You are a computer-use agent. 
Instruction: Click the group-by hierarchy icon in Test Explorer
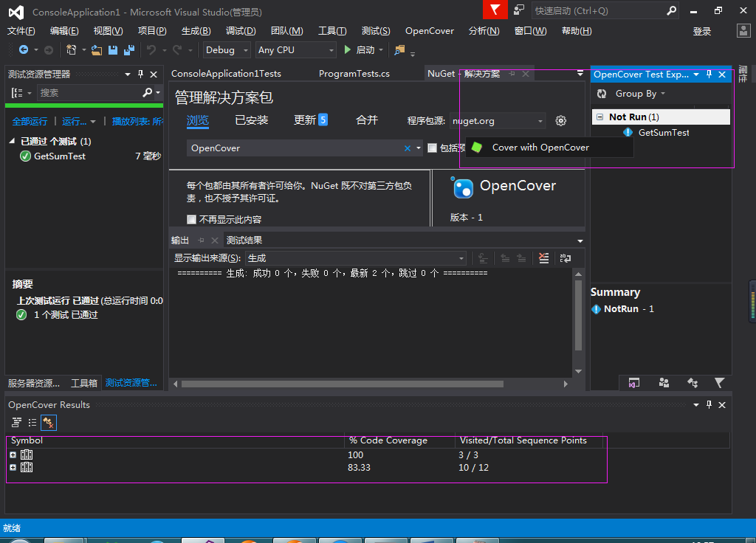[x=18, y=92]
